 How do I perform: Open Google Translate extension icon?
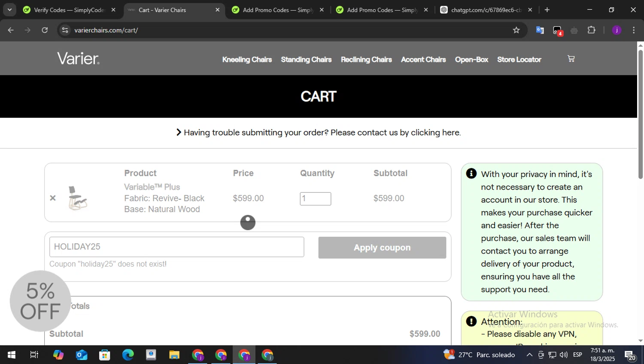click(x=540, y=30)
